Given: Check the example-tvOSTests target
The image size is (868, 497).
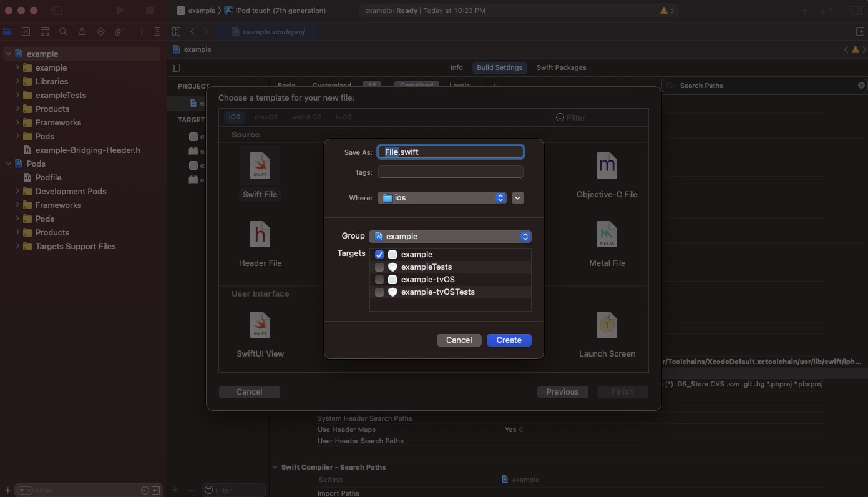Looking at the screenshot, I should tap(379, 292).
